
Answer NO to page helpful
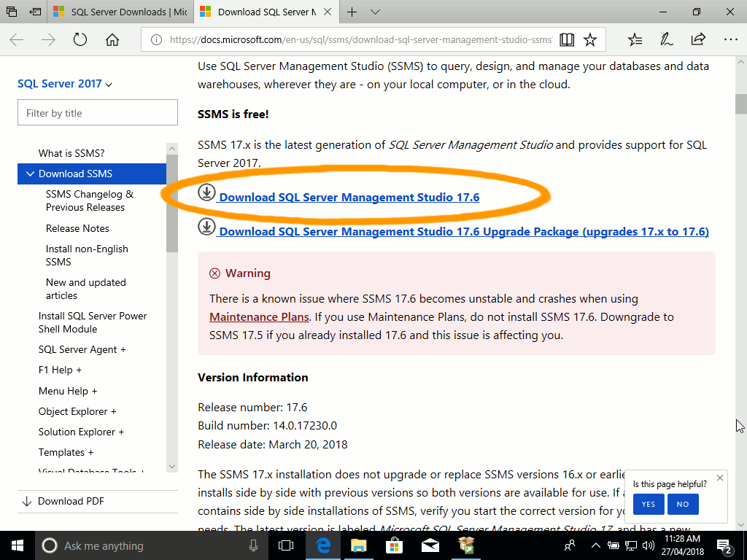click(683, 505)
